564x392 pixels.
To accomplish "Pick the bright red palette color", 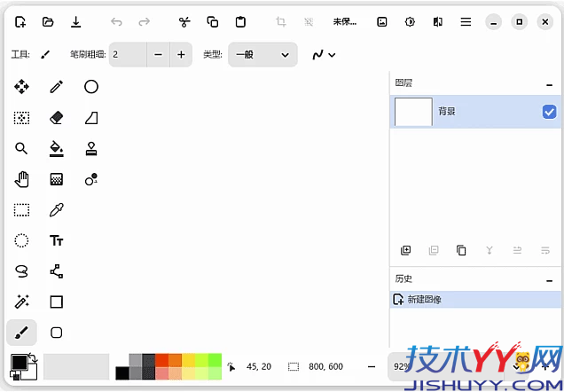I will (162, 360).
